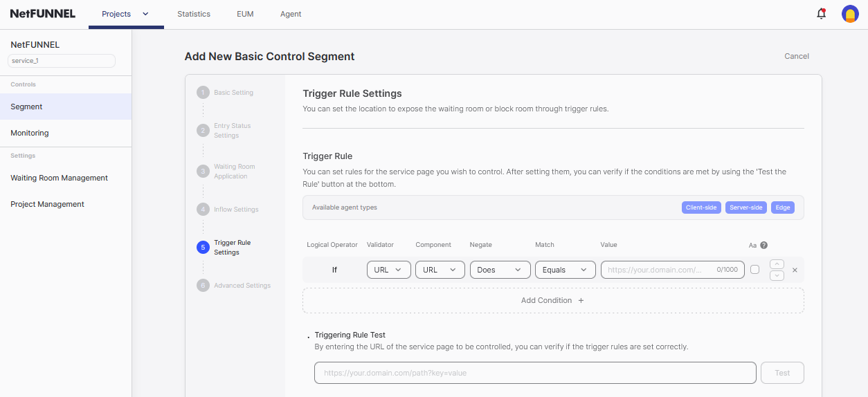The height and width of the screenshot is (397, 868).
Task: Move the condition down with the down arrow
Action: 777,275
